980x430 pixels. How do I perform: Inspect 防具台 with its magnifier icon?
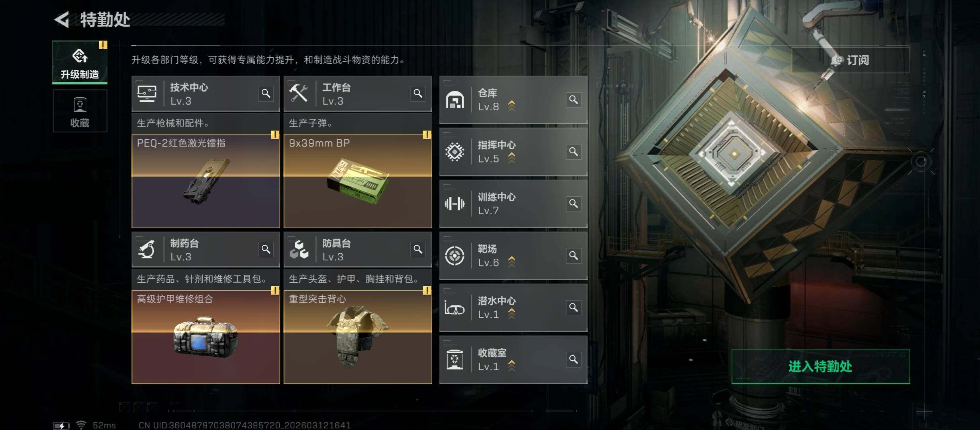(x=418, y=250)
